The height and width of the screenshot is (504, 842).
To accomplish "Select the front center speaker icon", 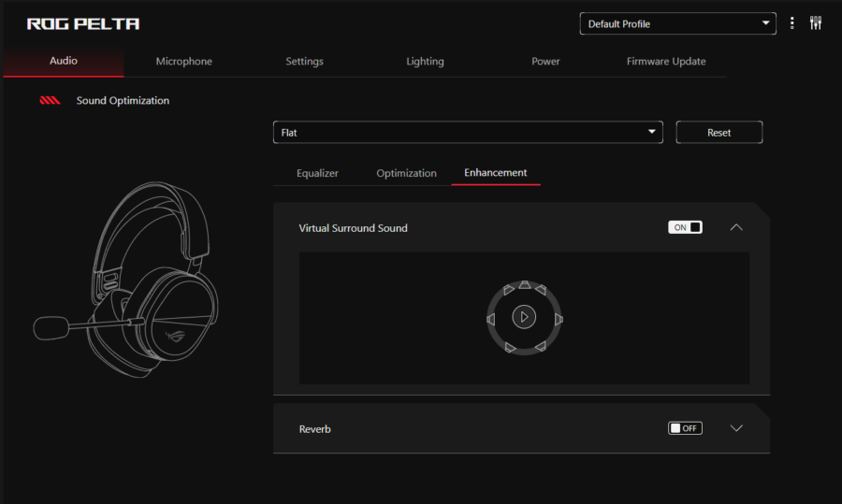I will [525, 285].
